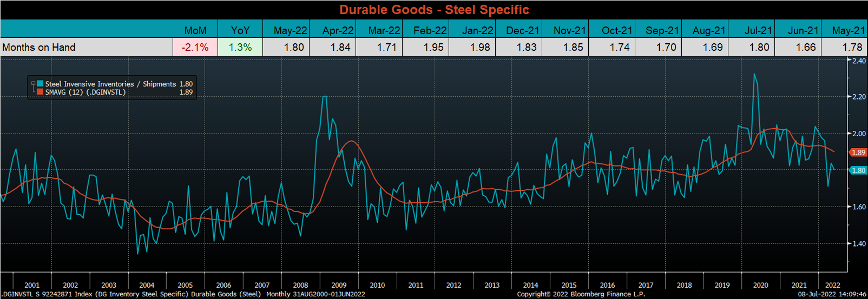Click the 2004 x-axis year label

click(147, 285)
